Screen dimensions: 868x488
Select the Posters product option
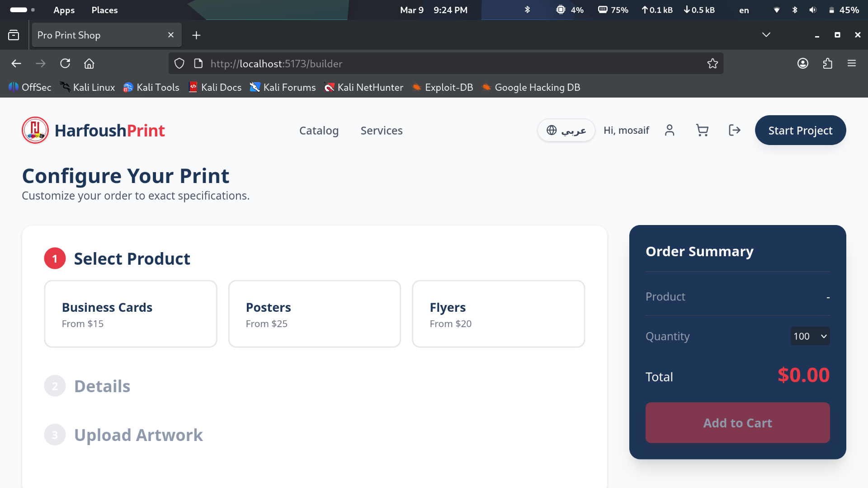click(315, 314)
